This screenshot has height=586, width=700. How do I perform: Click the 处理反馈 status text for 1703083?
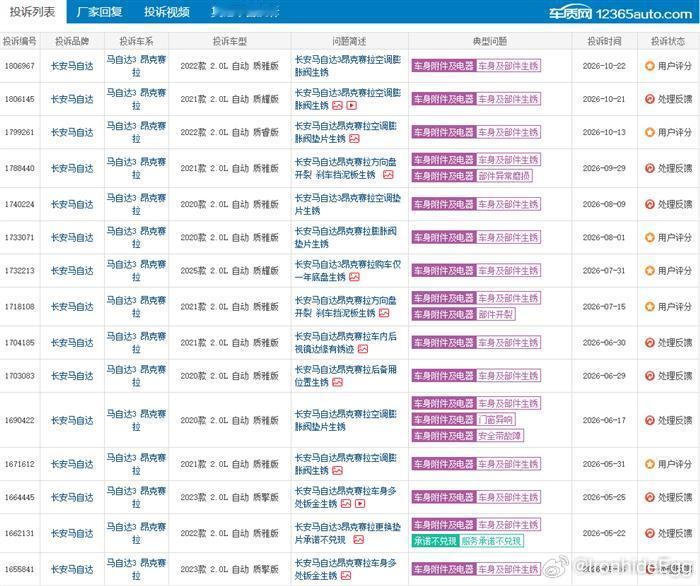[x=675, y=376]
